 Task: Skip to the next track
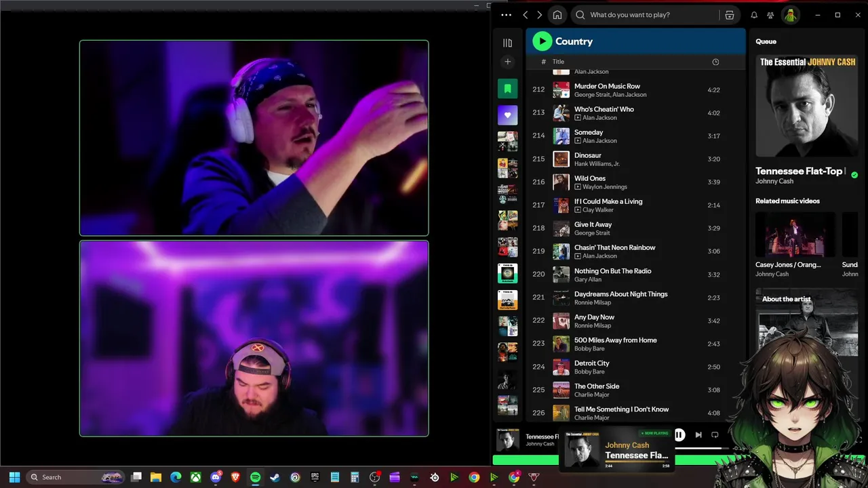coord(698,435)
